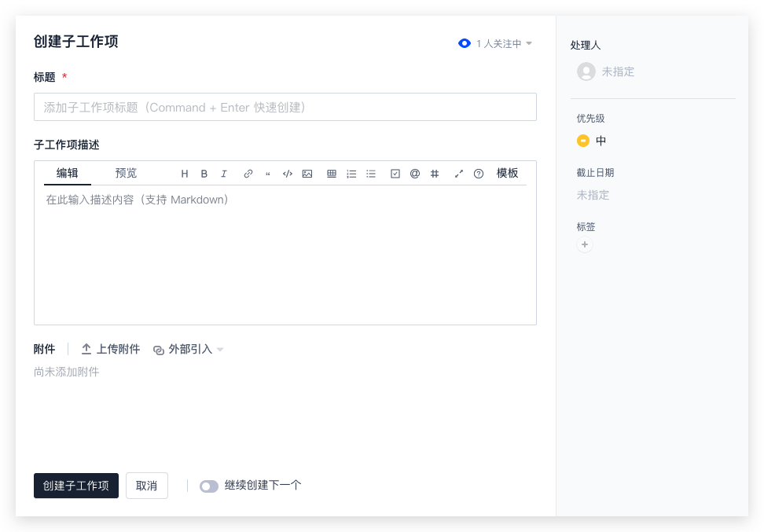Open the 模板 template menu
The image size is (764, 532).
(x=507, y=174)
